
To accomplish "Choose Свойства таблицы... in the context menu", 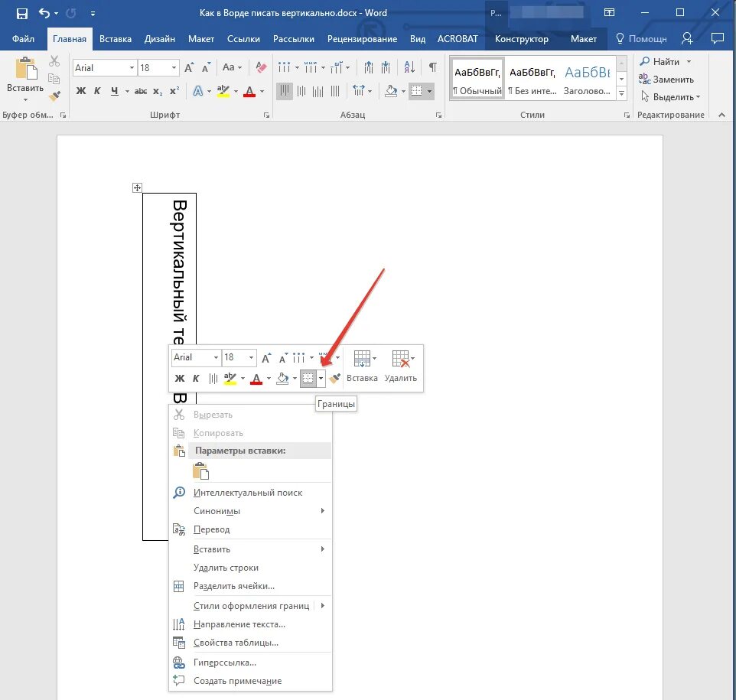I will pyautogui.click(x=250, y=643).
